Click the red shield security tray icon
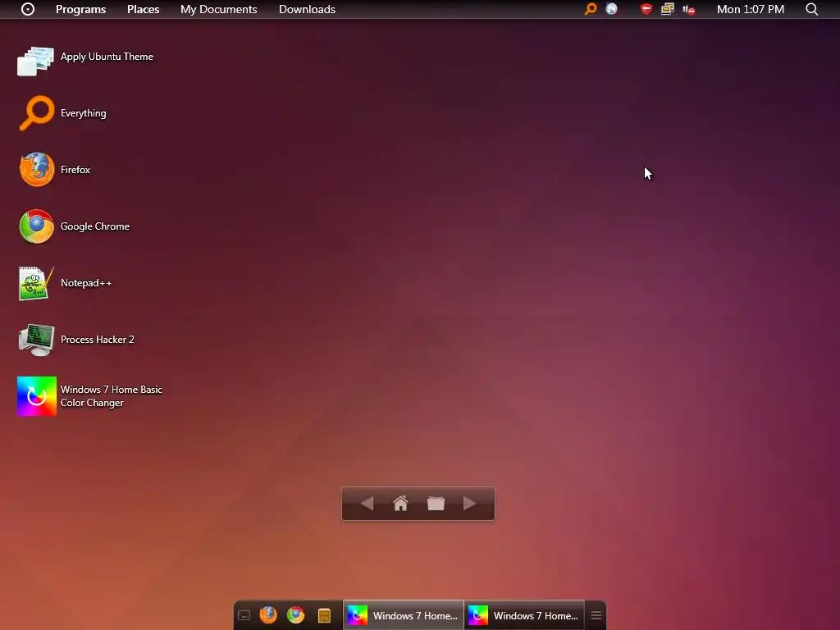840x630 pixels. 646,9
